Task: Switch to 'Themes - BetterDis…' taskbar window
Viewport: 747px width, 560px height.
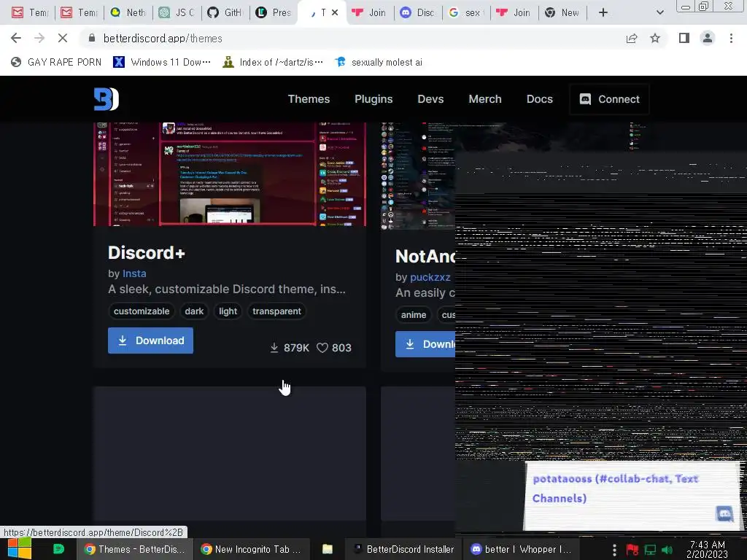Action: tap(134, 549)
